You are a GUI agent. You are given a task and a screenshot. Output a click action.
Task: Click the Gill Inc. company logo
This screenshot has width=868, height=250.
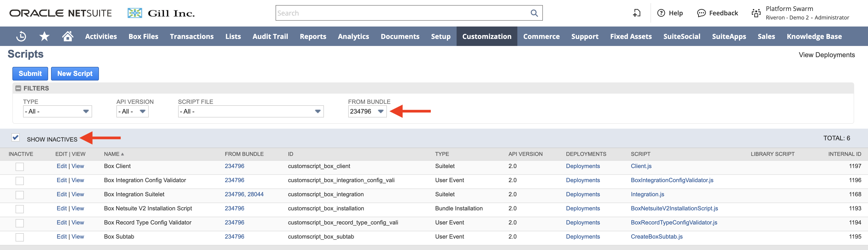coord(161,13)
